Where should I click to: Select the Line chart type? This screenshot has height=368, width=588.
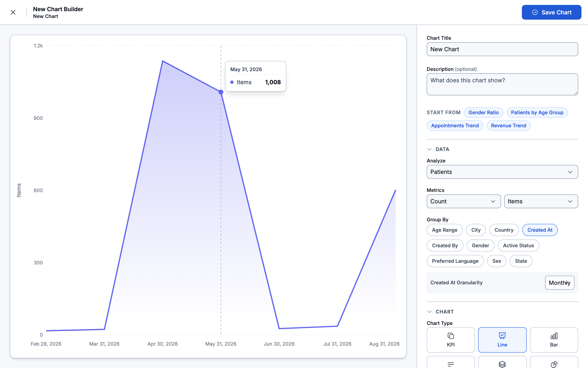pyautogui.click(x=502, y=340)
